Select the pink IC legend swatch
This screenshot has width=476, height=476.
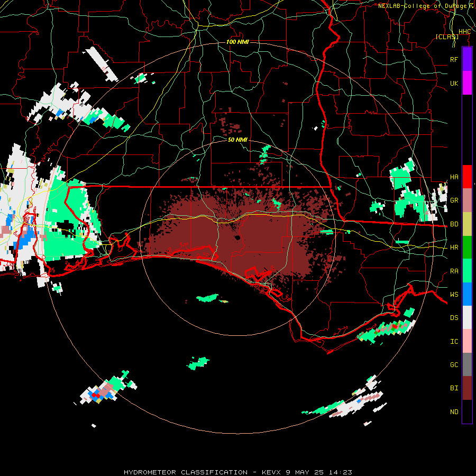pyautogui.click(x=467, y=341)
